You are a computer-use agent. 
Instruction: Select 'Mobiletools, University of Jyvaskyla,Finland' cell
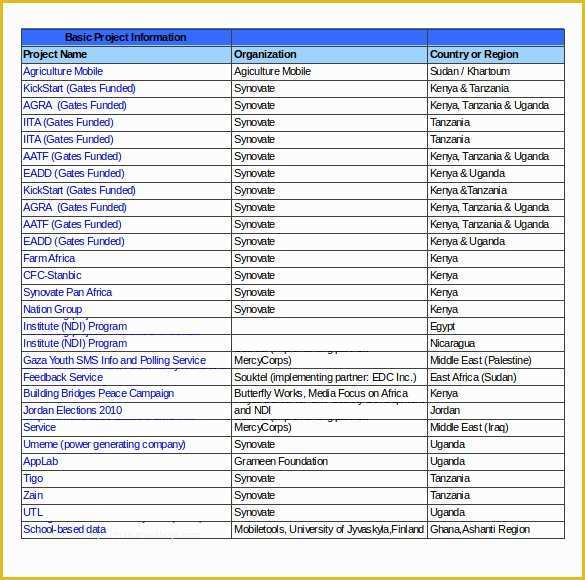pyautogui.click(x=329, y=529)
